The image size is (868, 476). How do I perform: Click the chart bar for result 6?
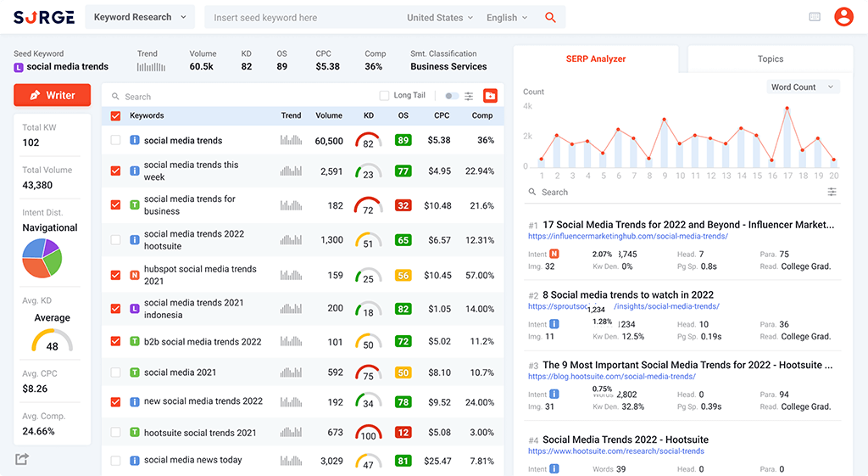pos(618,148)
